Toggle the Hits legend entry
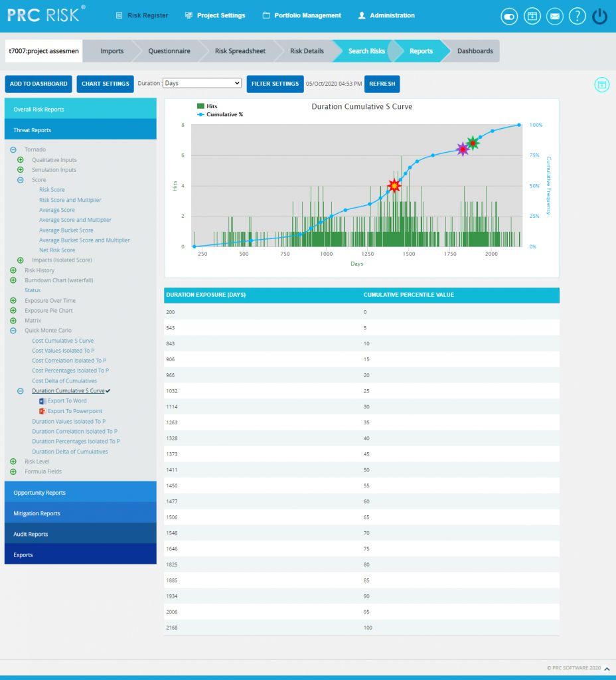 (x=207, y=106)
